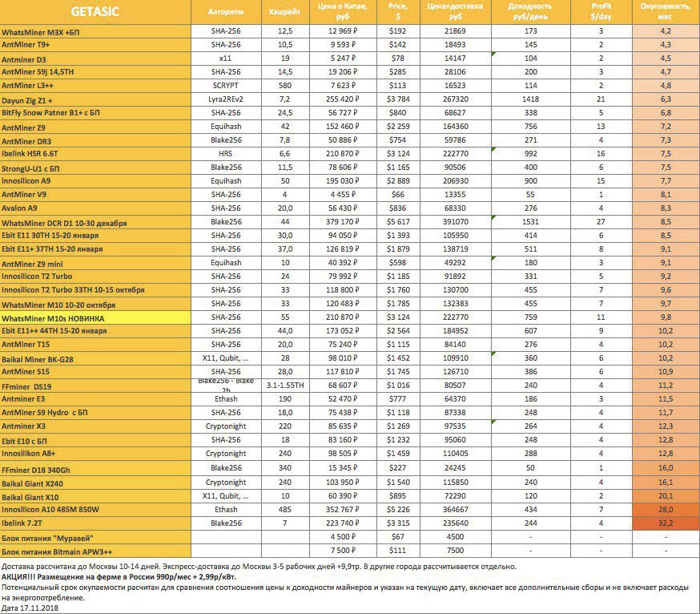Screen dimensions: 700x614
Task: Click BitFly Snow Patner B1+ с БП cell
Action: 95,113
